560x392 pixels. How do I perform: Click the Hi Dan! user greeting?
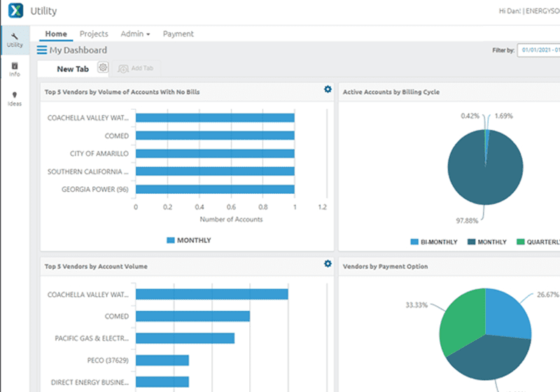(x=510, y=11)
